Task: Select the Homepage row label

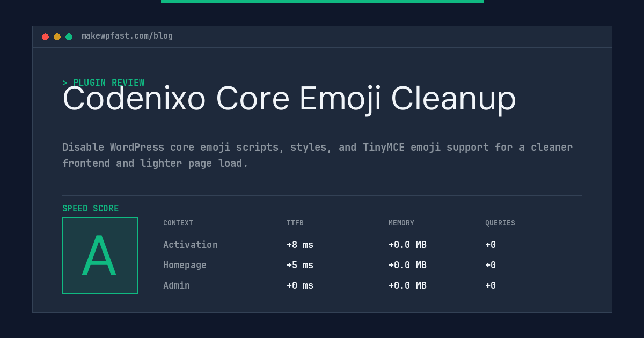Action: click(185, 265)
